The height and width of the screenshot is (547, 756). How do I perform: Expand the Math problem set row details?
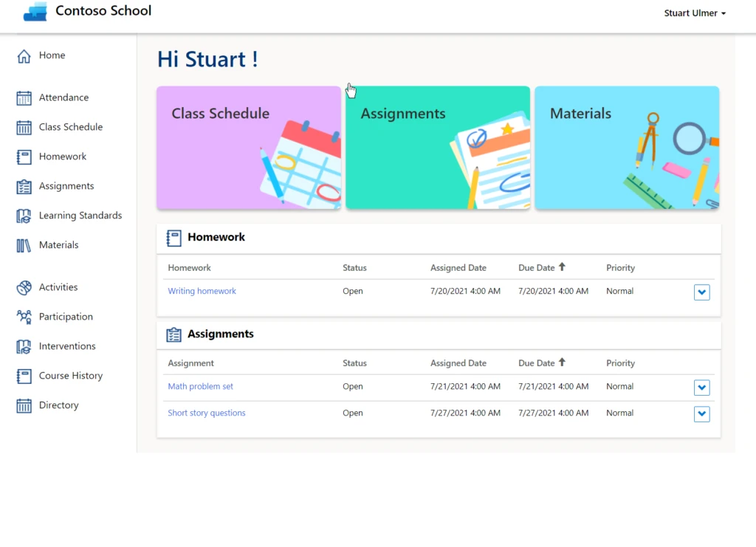701,388
